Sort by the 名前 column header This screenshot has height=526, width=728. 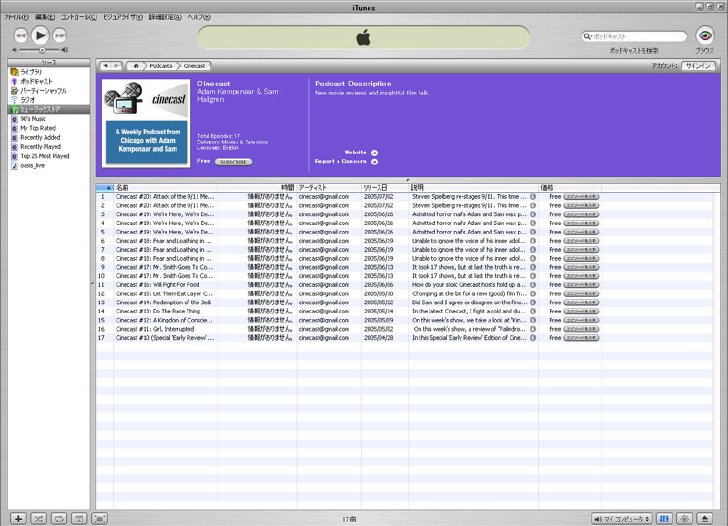click(x=165, y=188)
